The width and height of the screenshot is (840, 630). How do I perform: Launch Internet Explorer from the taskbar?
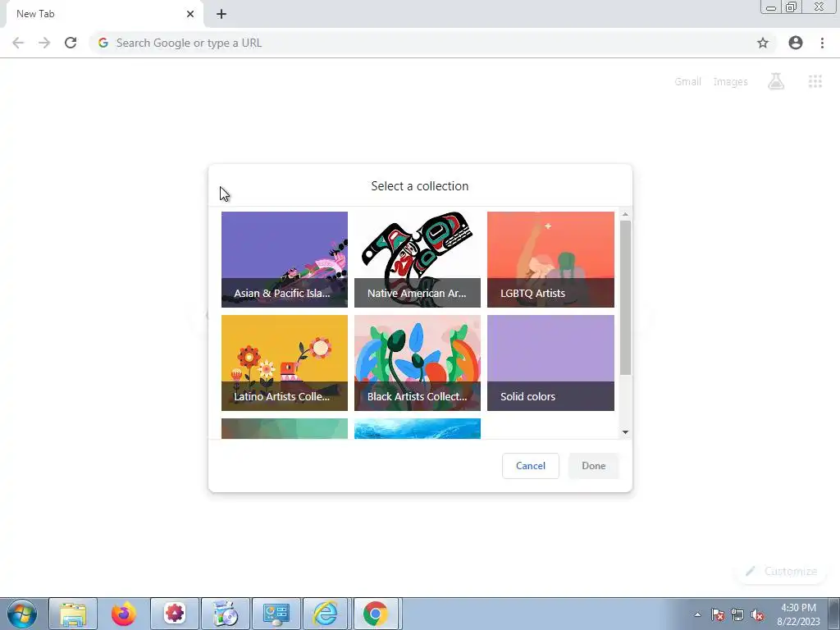pyautogui.click(x=326, y=614)
